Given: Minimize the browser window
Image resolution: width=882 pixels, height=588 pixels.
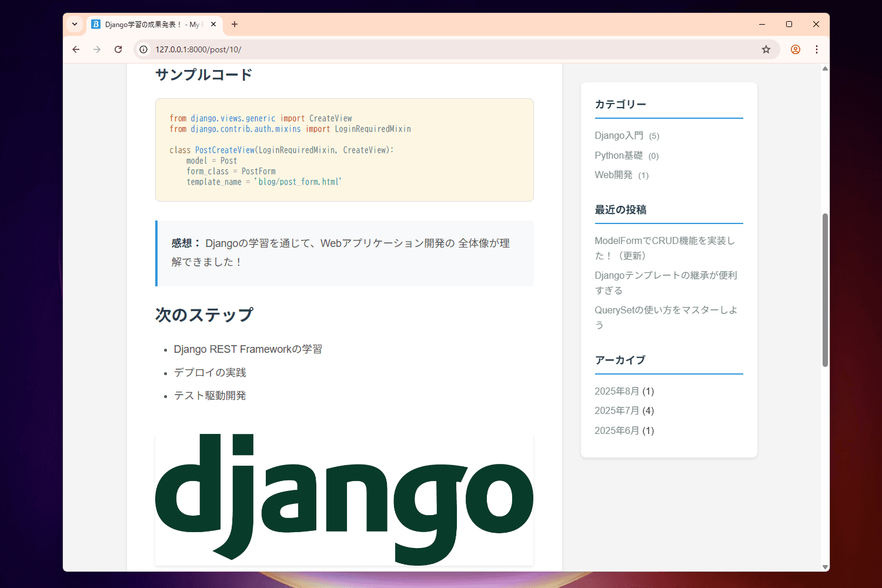Looking at the screenshot, I should click(762, 24).
